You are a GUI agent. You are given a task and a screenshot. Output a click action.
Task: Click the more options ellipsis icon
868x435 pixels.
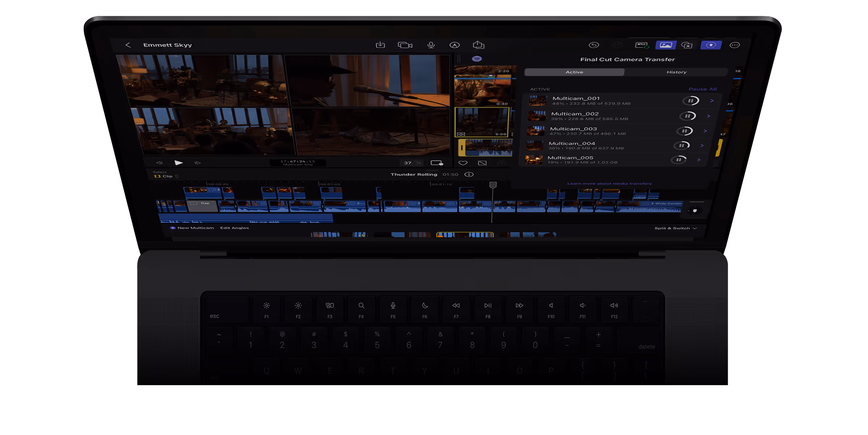[735, 45]
